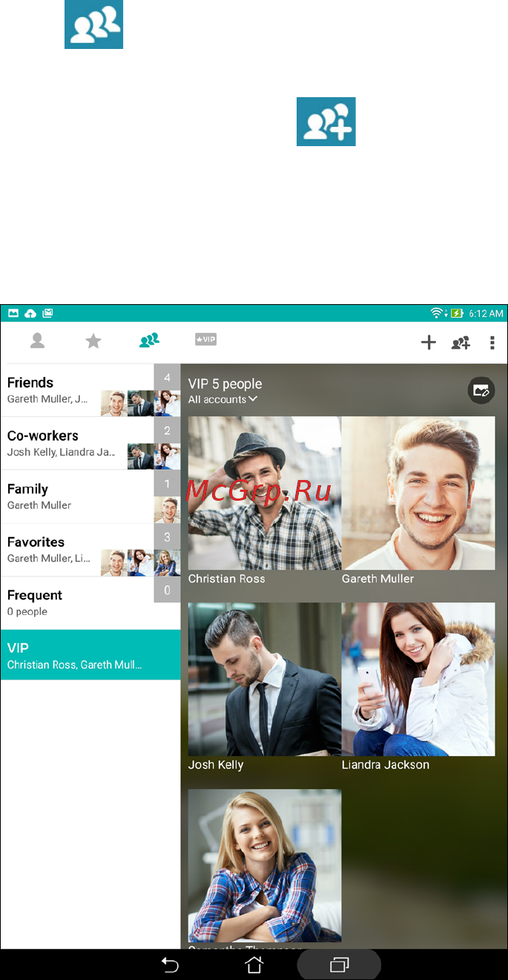This screenshot has width=508, height=980.
Task: Click the '0 people' text under Frequent
Action: tap(27, 612)
